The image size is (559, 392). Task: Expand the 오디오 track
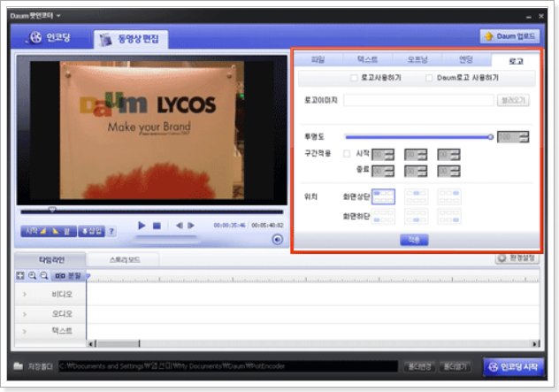tap(25, 314)
